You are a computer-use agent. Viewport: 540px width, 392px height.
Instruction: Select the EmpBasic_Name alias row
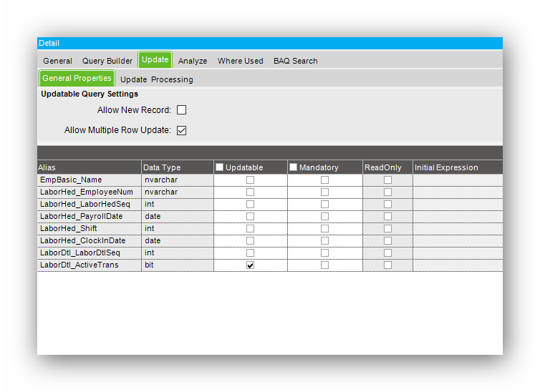point(90,180)
